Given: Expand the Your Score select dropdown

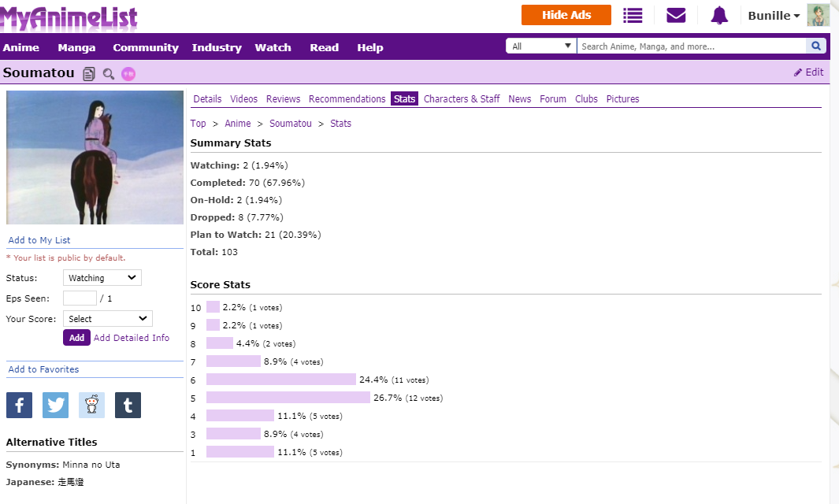Looking at the screenshot, I should click(107, 319).
